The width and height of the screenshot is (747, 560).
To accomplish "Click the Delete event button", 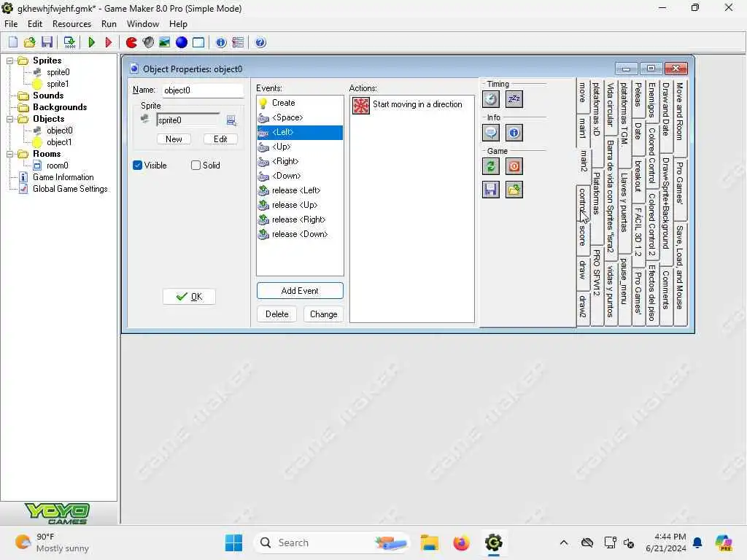I will 276,314.
